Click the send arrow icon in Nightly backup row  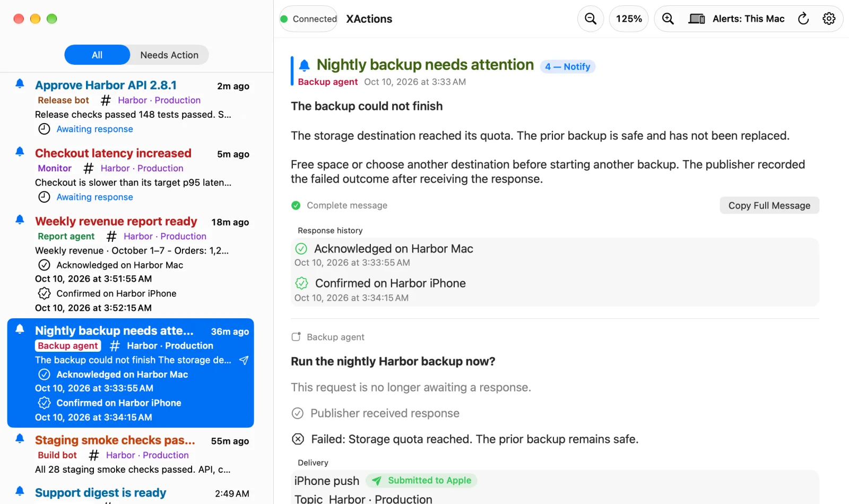[244, 360]
